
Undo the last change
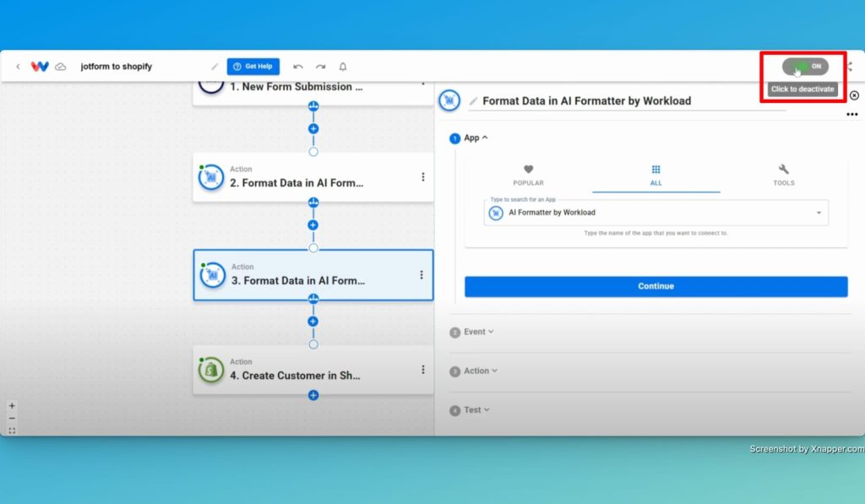(298, 67)
